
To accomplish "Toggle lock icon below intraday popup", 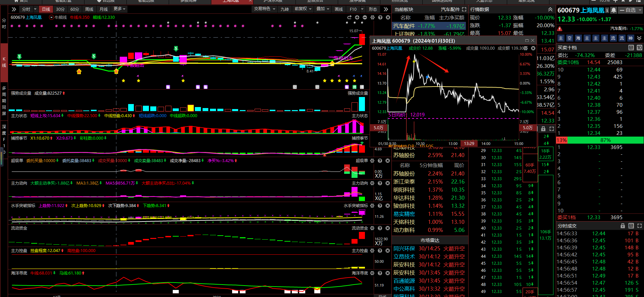I will coord(543,129).
